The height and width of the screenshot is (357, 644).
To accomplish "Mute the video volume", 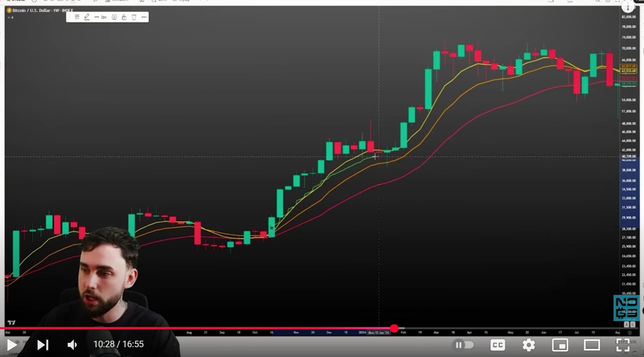I will click(72, 344).
